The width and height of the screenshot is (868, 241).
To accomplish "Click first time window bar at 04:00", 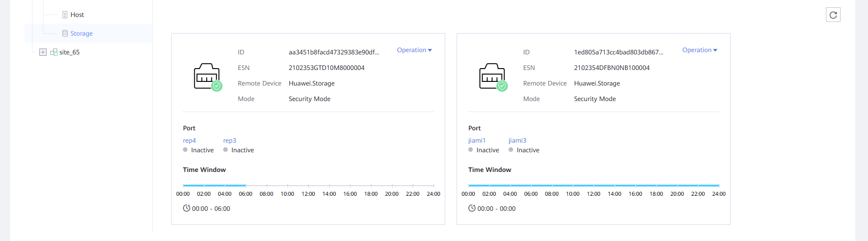I will [x=225, y=185].
